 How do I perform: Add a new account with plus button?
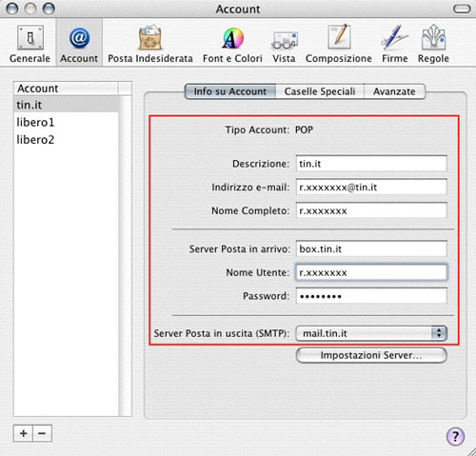pos(23,433)
